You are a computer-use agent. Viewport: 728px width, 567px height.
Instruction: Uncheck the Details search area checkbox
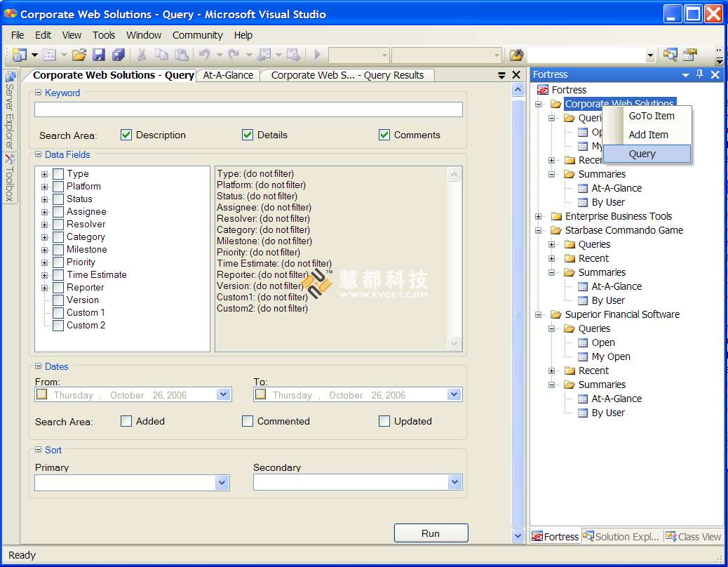point(248,135)
